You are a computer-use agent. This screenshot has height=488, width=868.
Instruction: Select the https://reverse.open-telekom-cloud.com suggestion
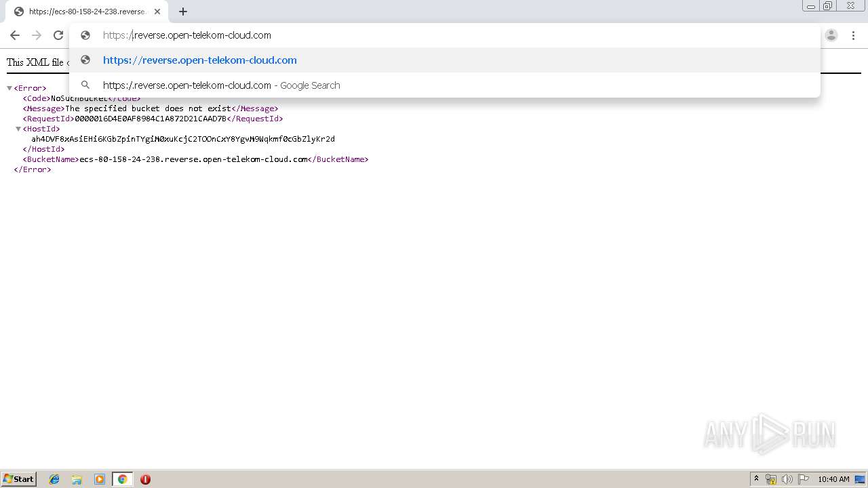[x=445, y=60]
